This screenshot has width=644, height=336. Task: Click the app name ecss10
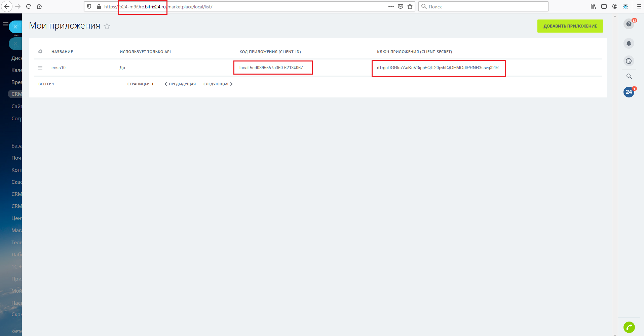pos(59,68)
